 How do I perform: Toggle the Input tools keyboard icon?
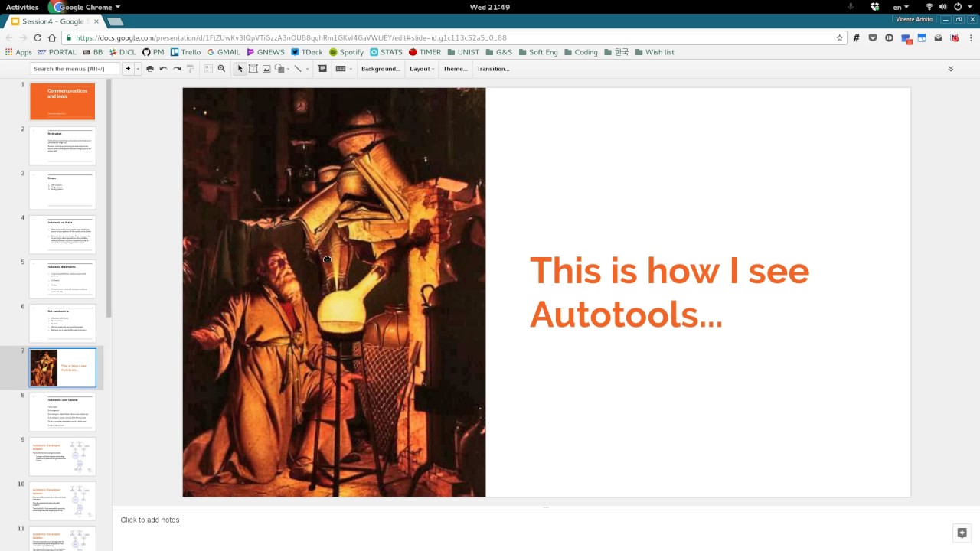pyautogui.click(x=341, y=69)
